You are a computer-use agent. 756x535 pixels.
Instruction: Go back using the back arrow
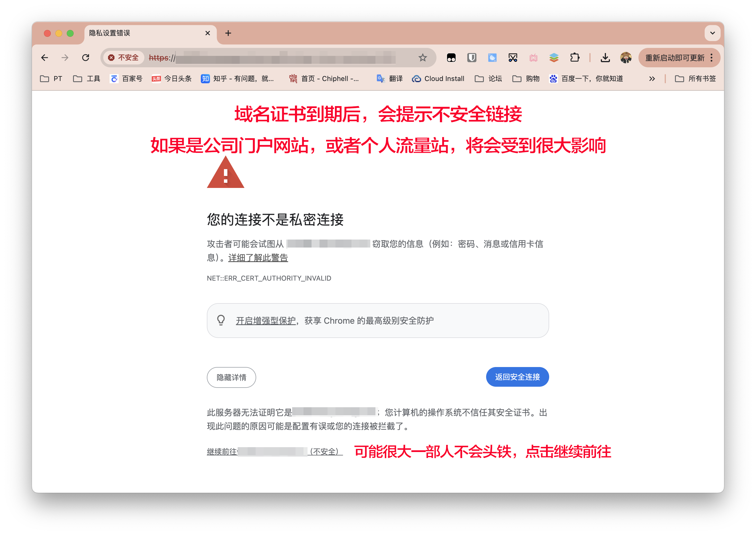pos(45,58)
